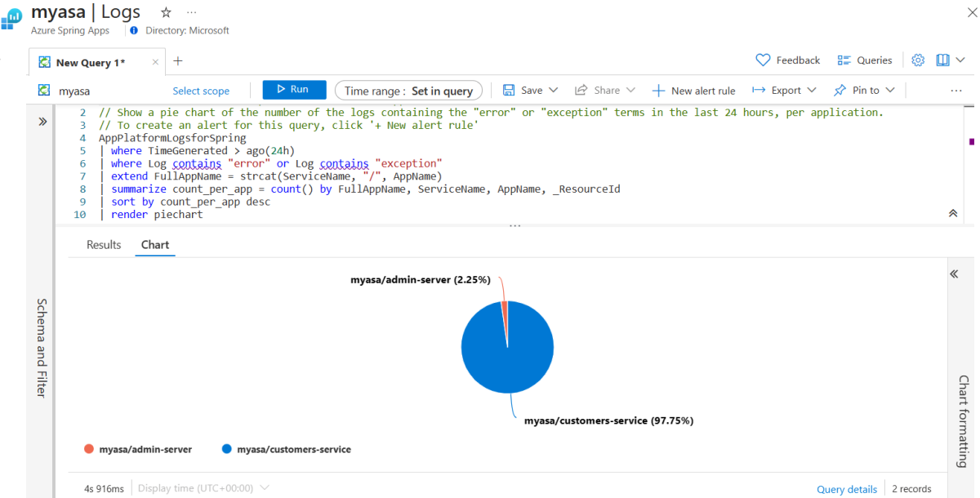
Task: Open the Share menu
Action: (x=604, y=91)
